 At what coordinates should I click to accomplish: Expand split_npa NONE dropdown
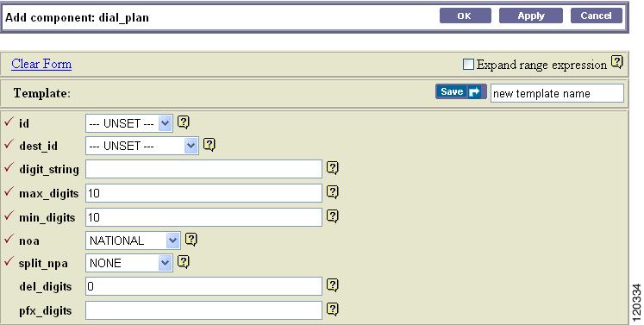pos(129,263)
